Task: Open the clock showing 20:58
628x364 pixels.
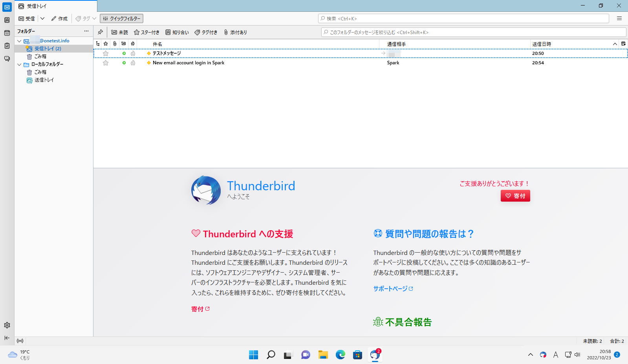Action: click(599, 355)
